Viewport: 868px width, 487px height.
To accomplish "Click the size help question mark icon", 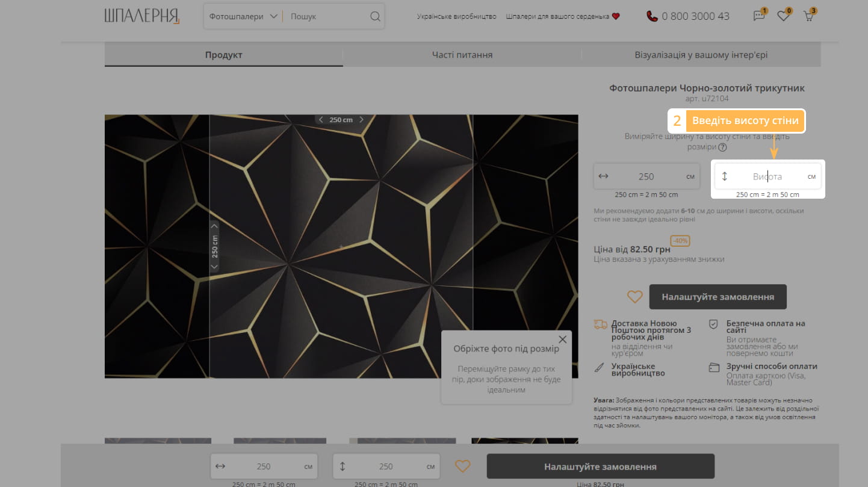I will click(722, 147).
